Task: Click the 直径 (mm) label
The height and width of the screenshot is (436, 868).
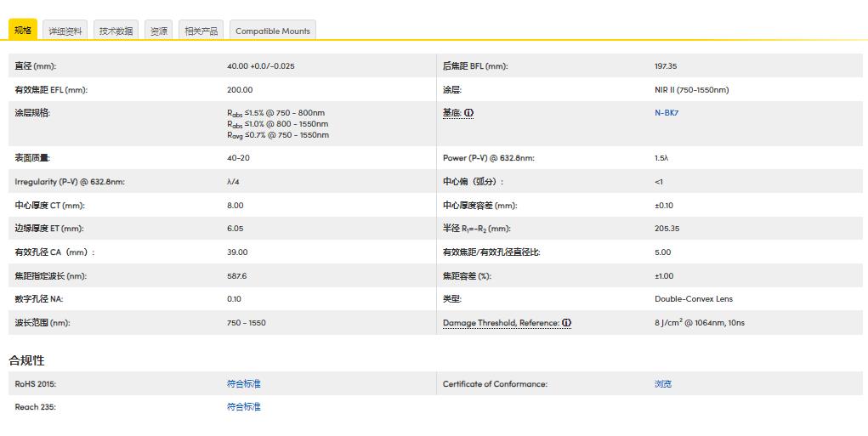Action: point(36,65)
